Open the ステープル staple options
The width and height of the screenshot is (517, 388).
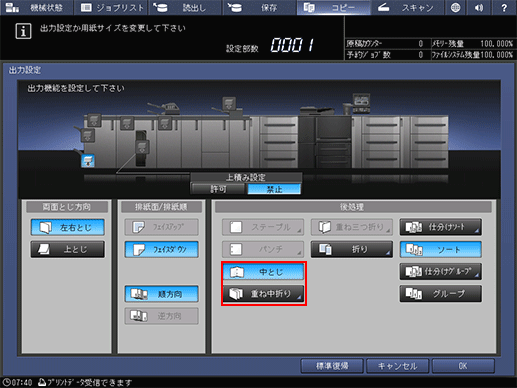[x=263, y=227]
